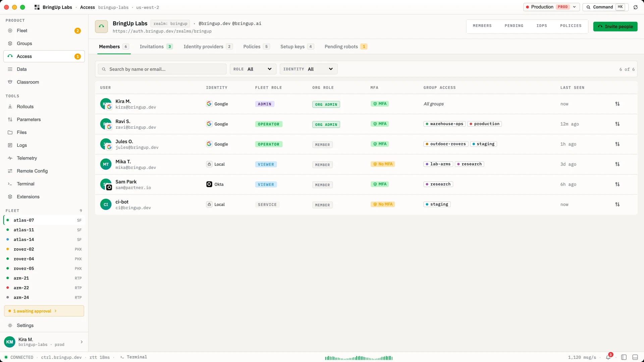Open permissions settings icon for Ravi S.
This screenshot has height=362, width=644.
617,124
